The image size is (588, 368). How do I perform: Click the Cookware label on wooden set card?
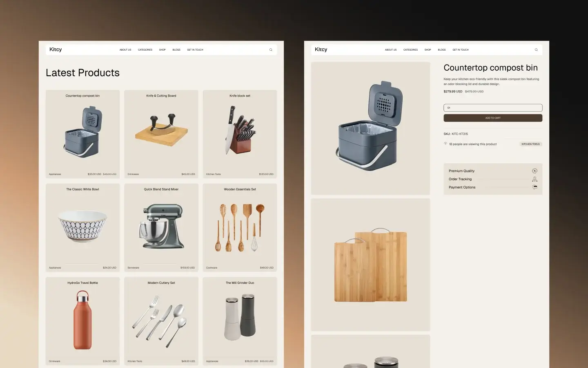coord(212,268)
